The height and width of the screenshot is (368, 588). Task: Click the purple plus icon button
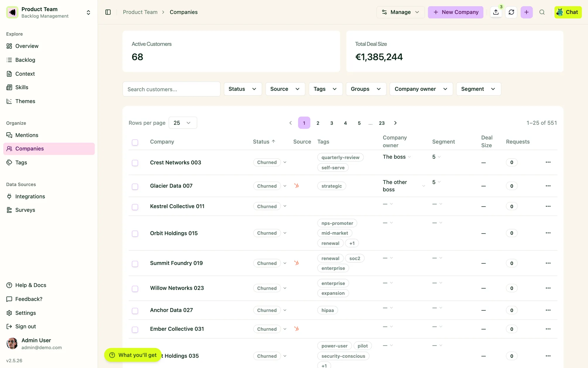tap(527, 12)
